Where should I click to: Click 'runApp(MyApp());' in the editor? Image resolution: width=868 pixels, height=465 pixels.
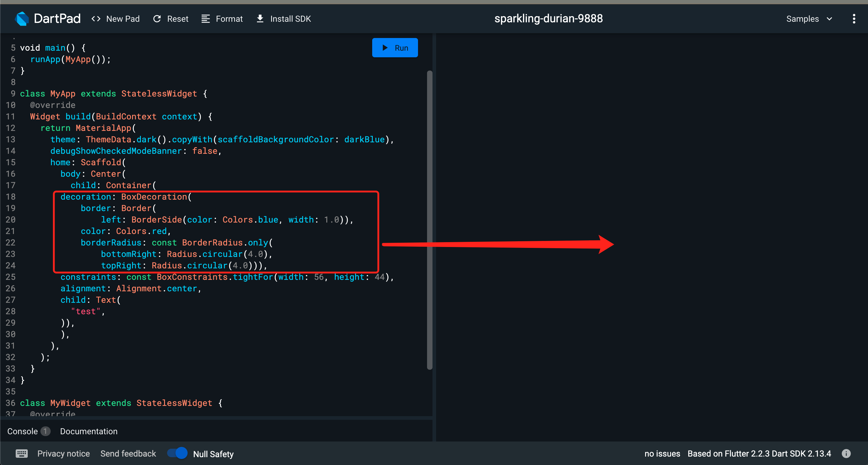tap(71, 59)
